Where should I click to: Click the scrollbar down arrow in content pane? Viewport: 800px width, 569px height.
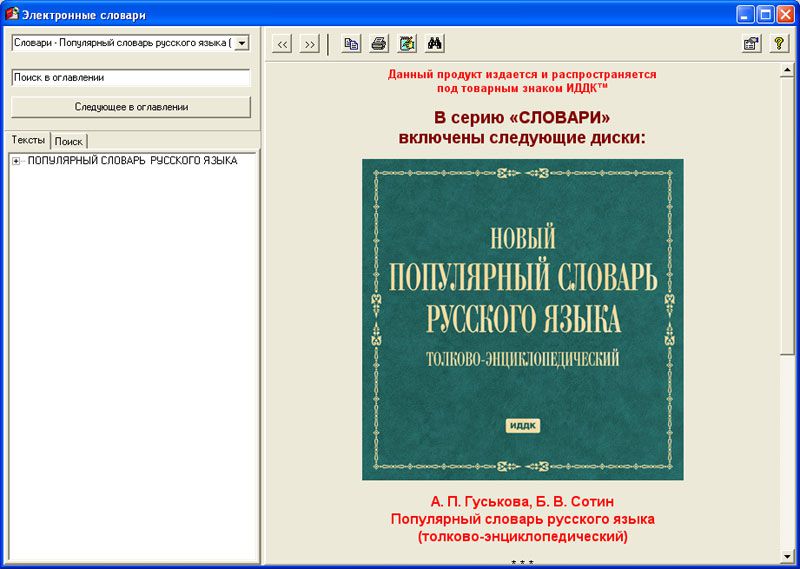[788, 553]
